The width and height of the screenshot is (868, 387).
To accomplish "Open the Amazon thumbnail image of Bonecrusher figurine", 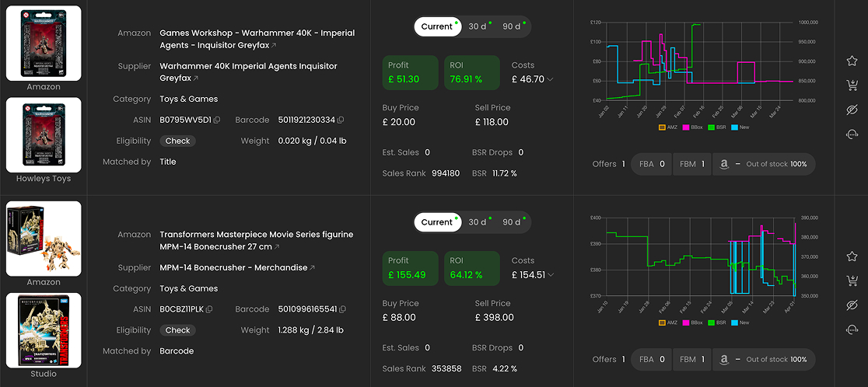I will point(44,239).
